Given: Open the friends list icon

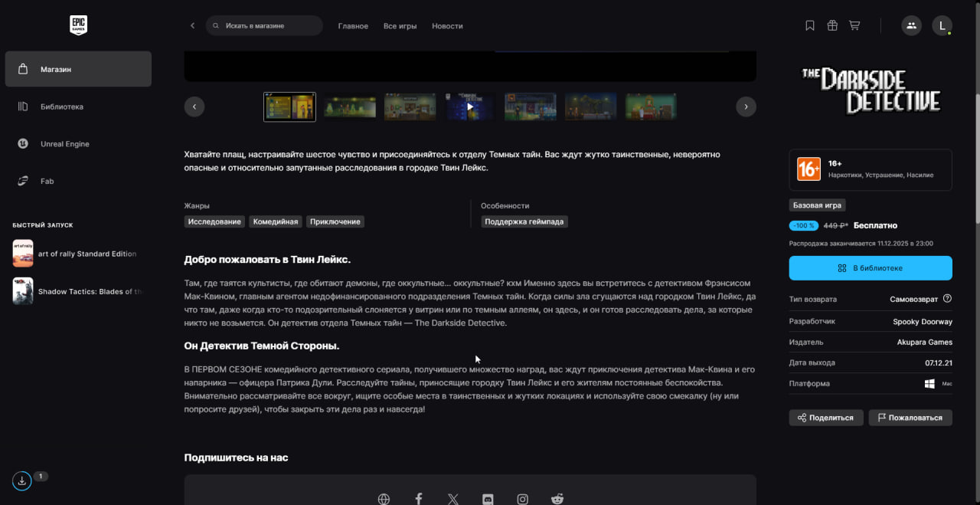Looking at the screenshot, I should pyautogui.click(x=911, y=25).
